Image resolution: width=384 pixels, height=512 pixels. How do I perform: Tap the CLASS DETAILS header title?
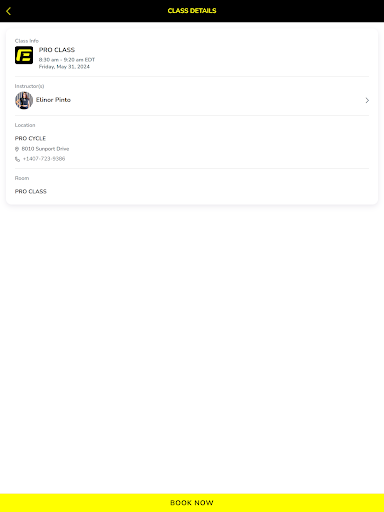tap(192, 11)
